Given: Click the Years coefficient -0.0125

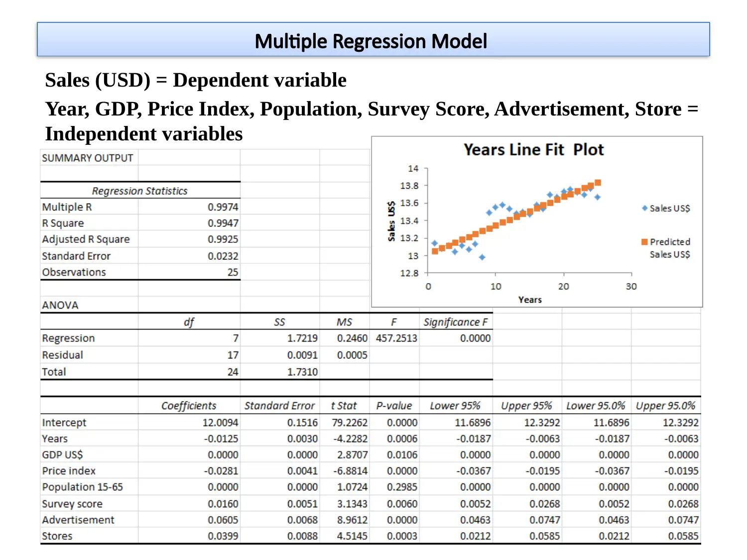Looking at the screenshot, I should coord(221,439).
